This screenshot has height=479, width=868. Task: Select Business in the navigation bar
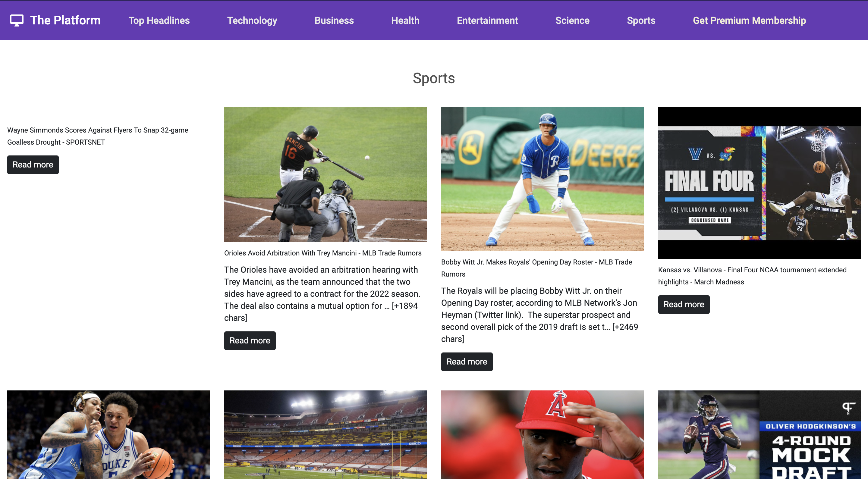click(x=334, y=20)
